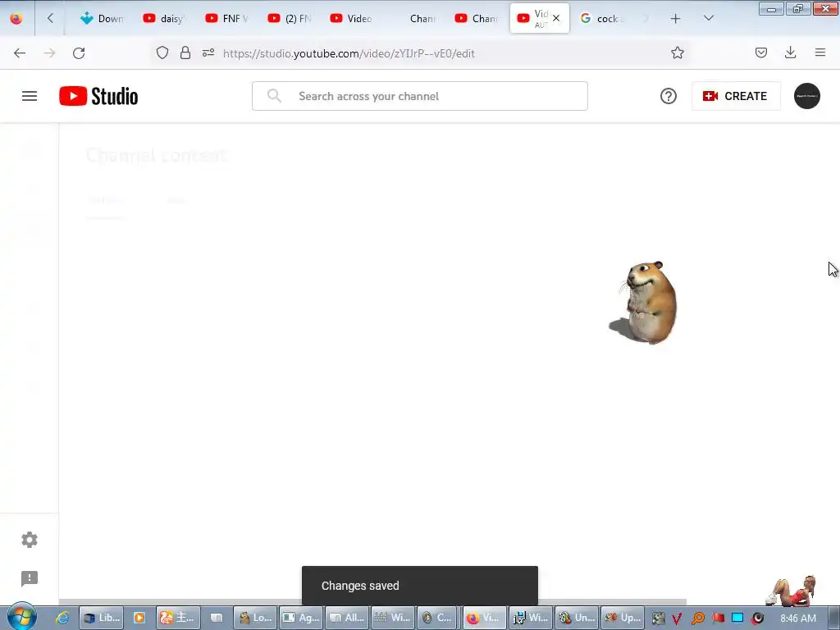Viewport: 840px width, 630px height.
Task: Reload the page with the refresh icon
Action: coord(79,53)
